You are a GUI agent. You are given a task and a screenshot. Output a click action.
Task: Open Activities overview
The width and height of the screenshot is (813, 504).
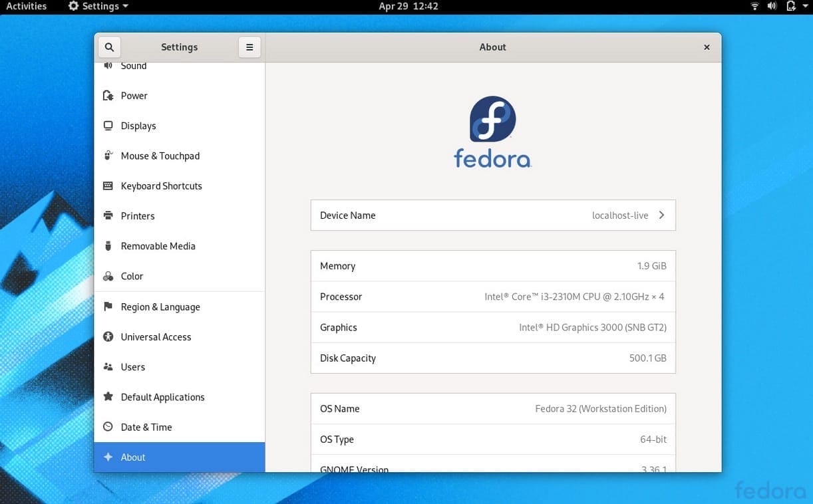coord(27,6)
